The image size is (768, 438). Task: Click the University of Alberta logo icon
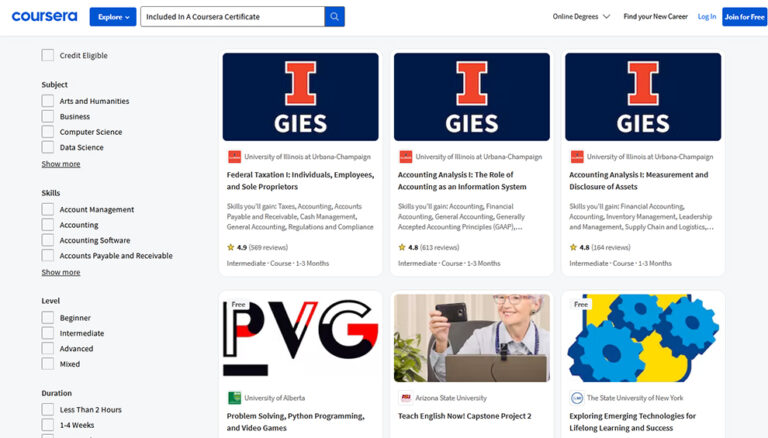[234, 398]
